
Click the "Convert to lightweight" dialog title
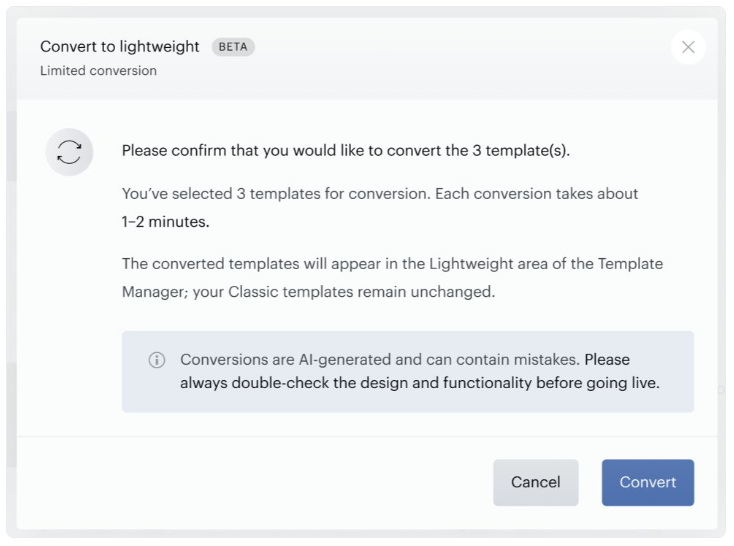(120, 46)
